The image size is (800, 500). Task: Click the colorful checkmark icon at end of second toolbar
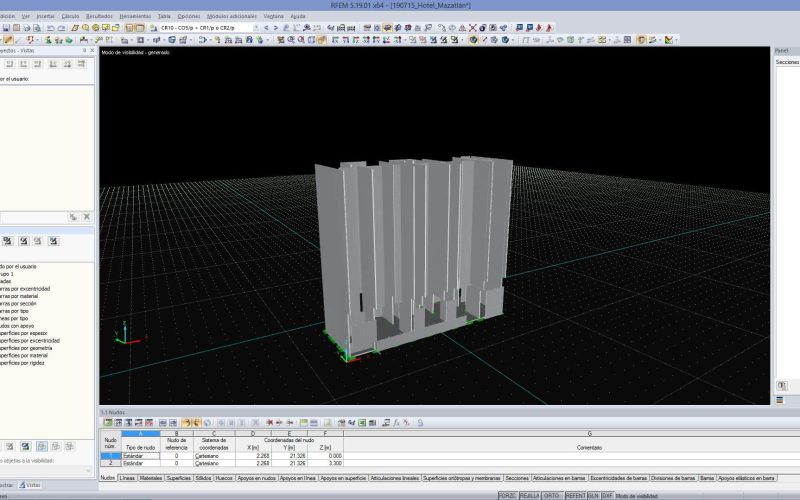669,40
